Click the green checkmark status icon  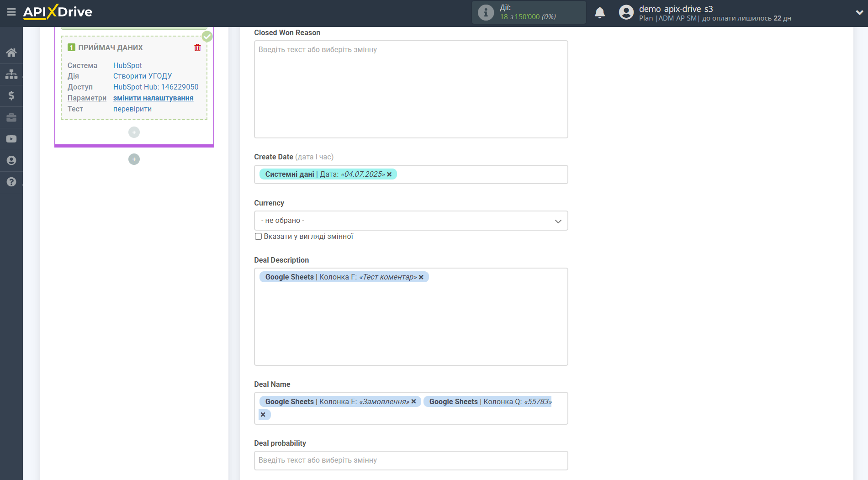tap(207, 37)
